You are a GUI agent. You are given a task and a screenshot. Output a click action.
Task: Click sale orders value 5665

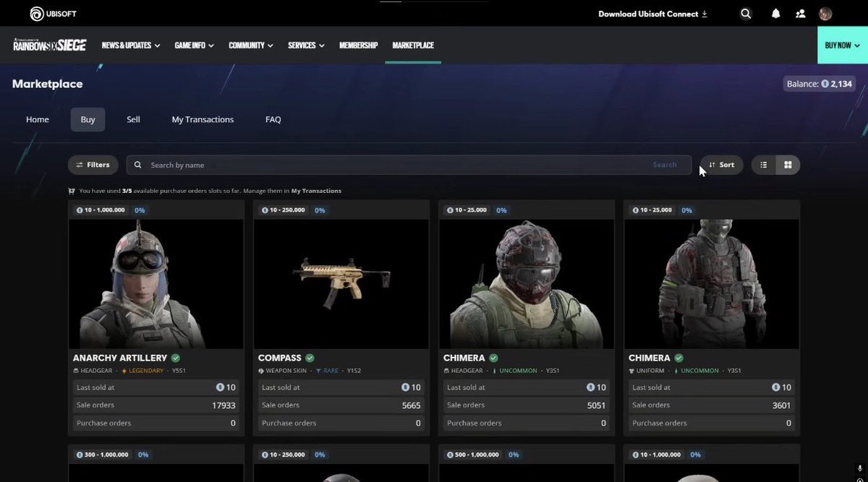[x=411, y=405]
